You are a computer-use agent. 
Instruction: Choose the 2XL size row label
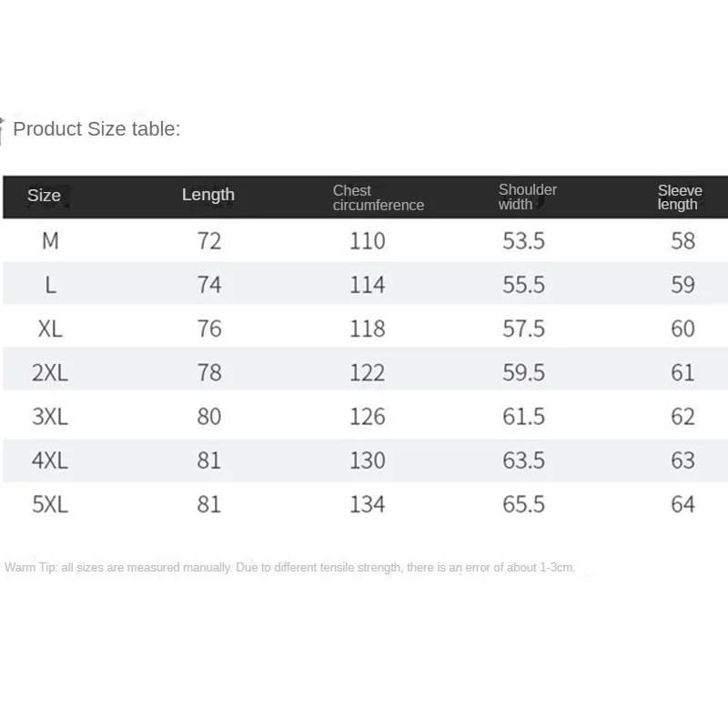[x=50, y=372]
